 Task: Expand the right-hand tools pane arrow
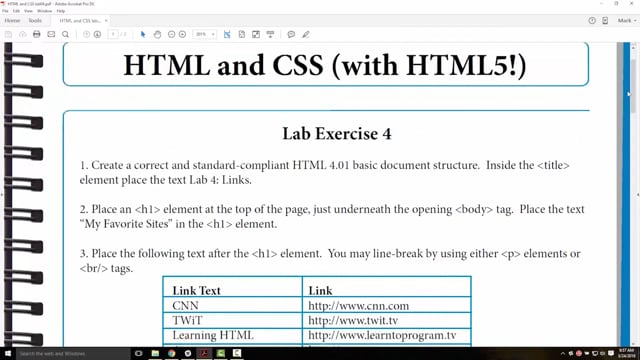[638, 195]
